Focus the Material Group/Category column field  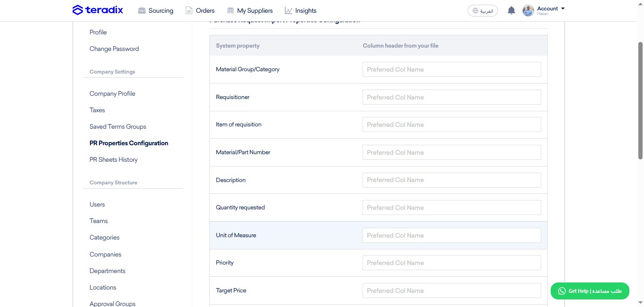pos(452,69)
